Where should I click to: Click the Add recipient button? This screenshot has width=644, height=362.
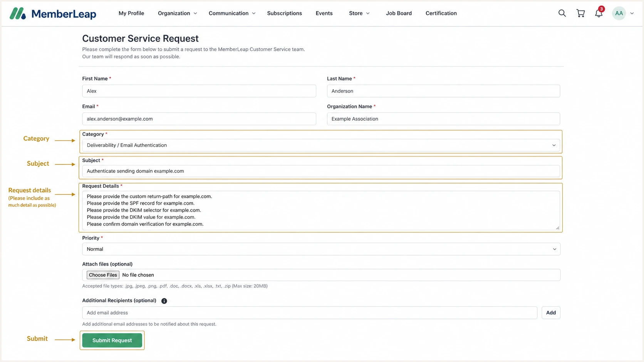(x=551, y=313)
